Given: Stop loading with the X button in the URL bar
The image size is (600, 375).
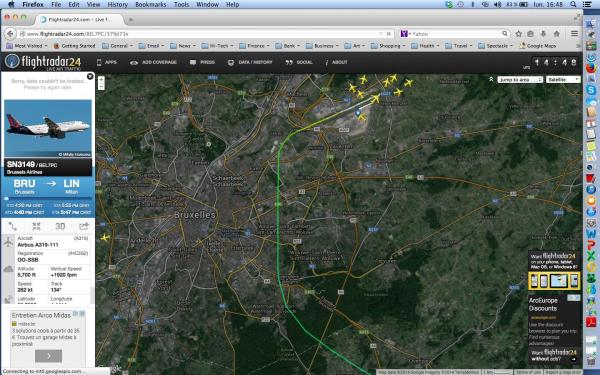Looking at the screenshot, I should 389,34.
